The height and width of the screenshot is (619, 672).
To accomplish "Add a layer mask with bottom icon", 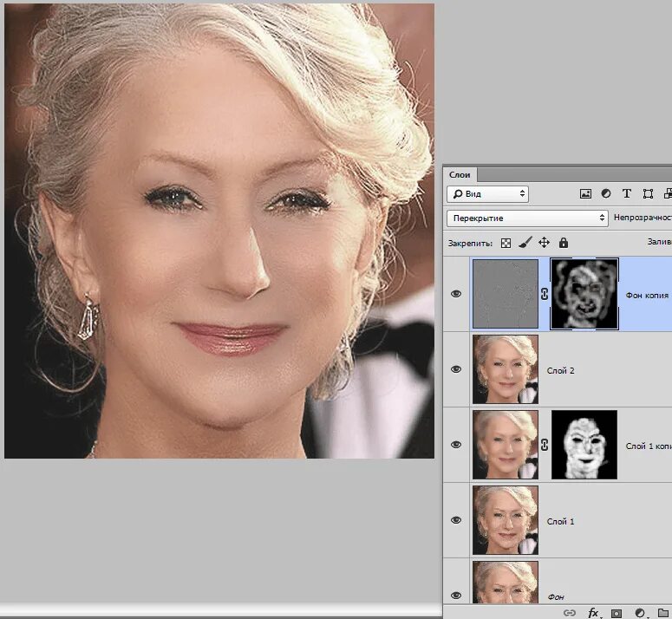I will (617, 614).
